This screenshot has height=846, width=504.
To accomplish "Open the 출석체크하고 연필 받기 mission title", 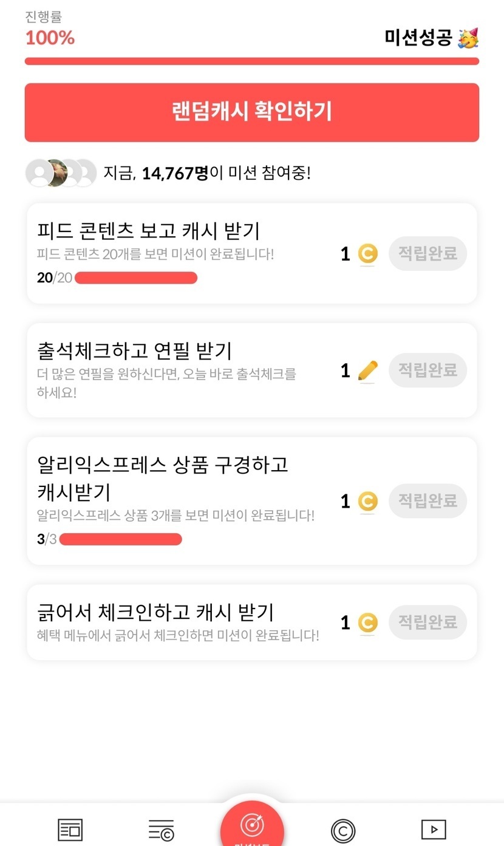I will (134, 351).
